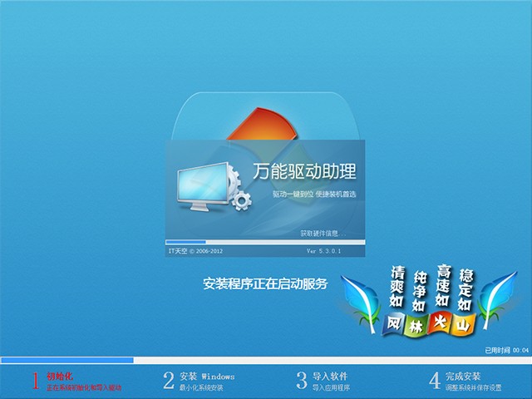
Task: Click the 导入应用程序 subtitle
Action: [331, 387]
